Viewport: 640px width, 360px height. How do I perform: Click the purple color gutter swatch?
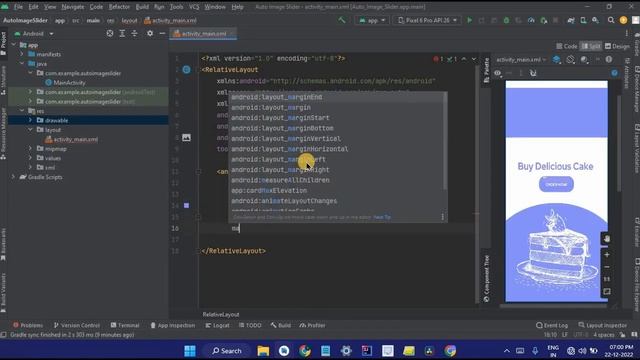pos(186,205)
